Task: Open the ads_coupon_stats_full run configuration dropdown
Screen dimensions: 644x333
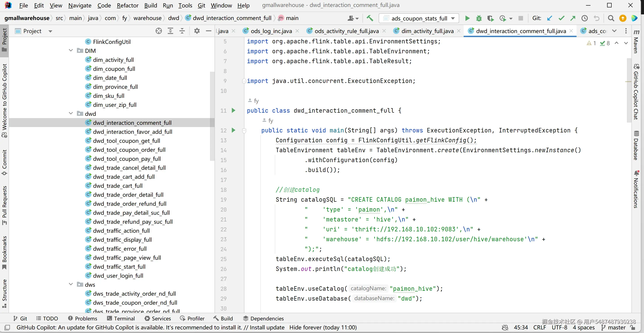Action: (x=419, y=18)
